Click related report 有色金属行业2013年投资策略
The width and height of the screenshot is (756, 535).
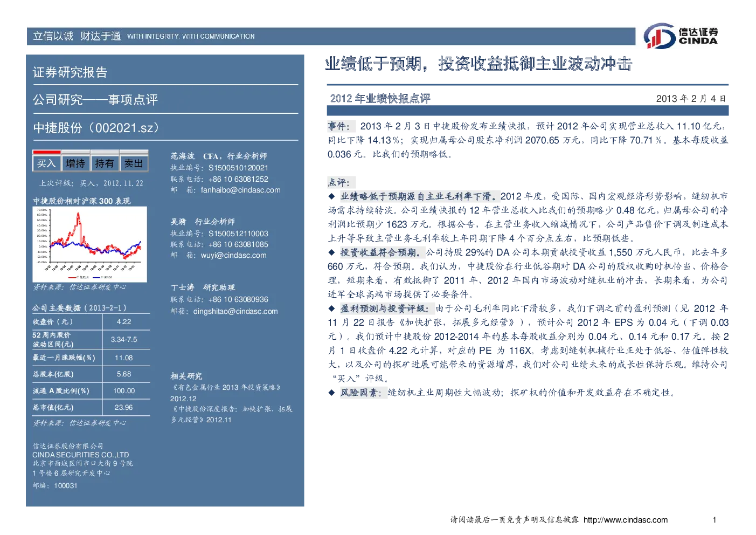coord(226,387)
